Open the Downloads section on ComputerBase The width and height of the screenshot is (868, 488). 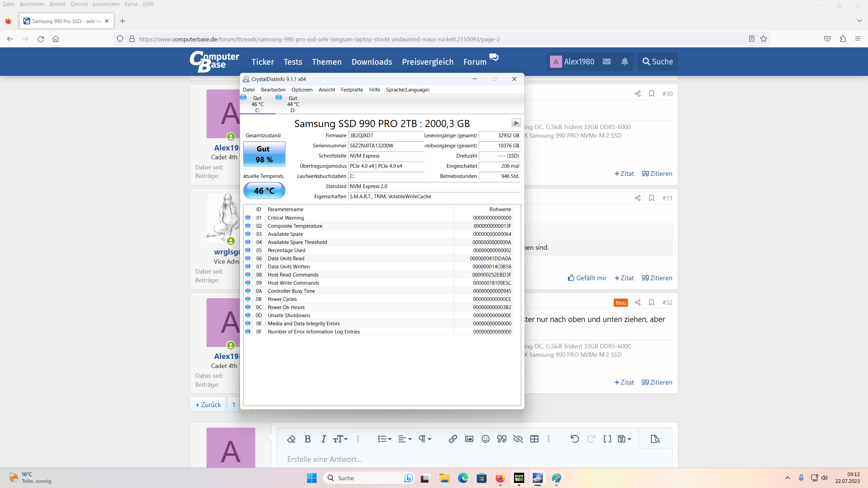[372, 62]
